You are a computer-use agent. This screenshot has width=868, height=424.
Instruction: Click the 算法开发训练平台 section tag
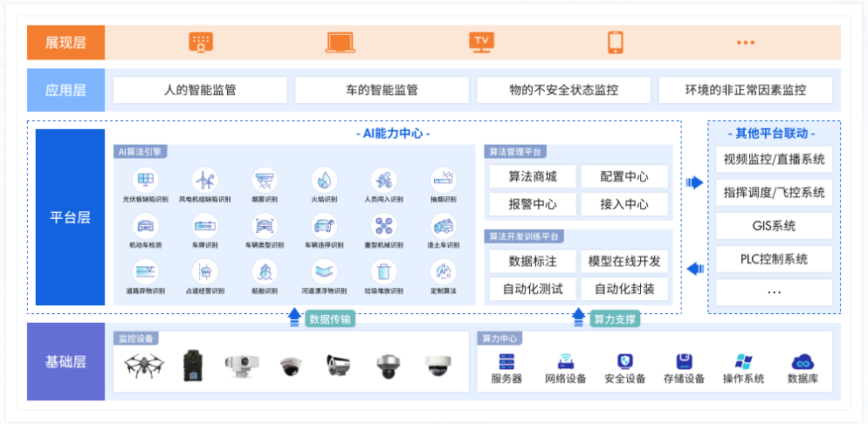click(x=524, y=236)
